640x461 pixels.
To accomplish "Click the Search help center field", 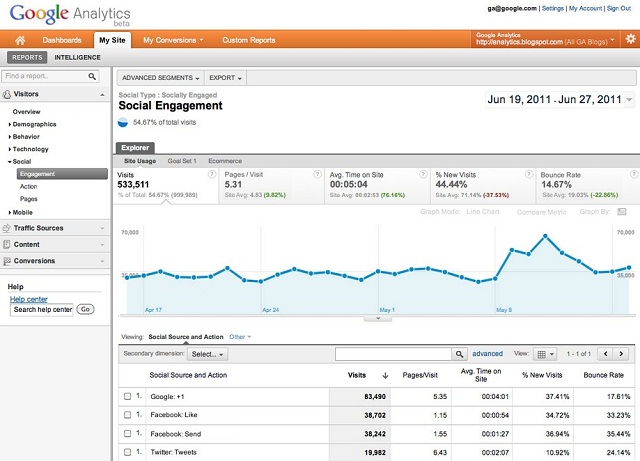I will pyautogui.click(x=42, y=310).
